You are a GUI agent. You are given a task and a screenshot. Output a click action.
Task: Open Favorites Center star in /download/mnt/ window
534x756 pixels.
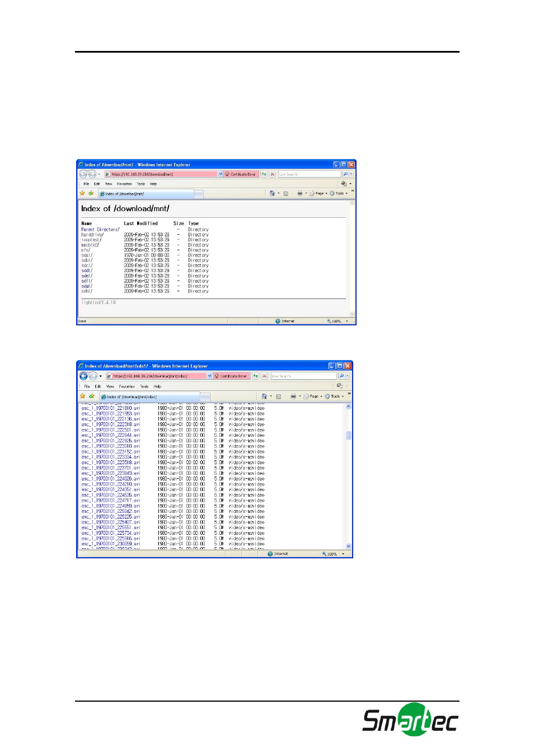coord(82,193)
